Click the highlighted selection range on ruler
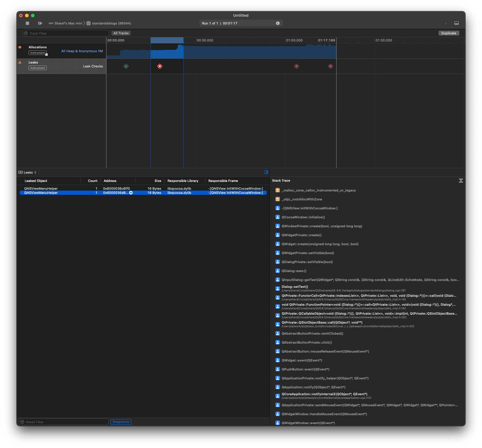This screenshot has height=448, width=482. pos(167,40)
